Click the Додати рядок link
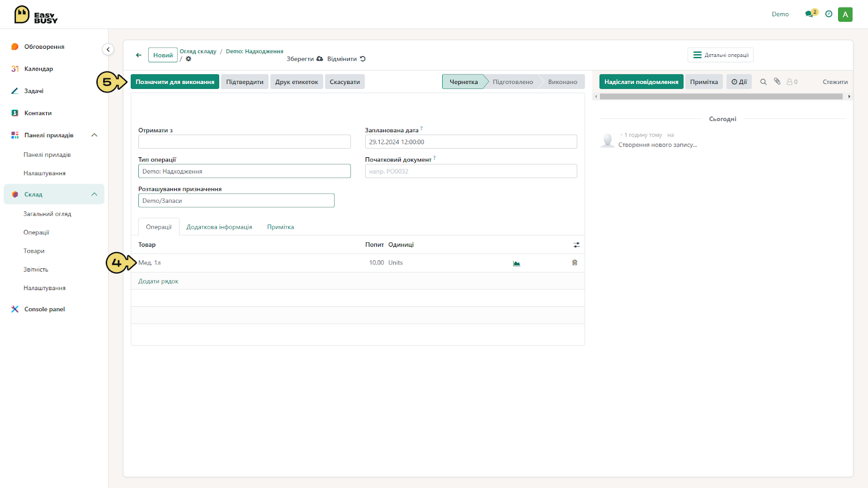The width and height of the screenshot is (868, 488). 158,281
